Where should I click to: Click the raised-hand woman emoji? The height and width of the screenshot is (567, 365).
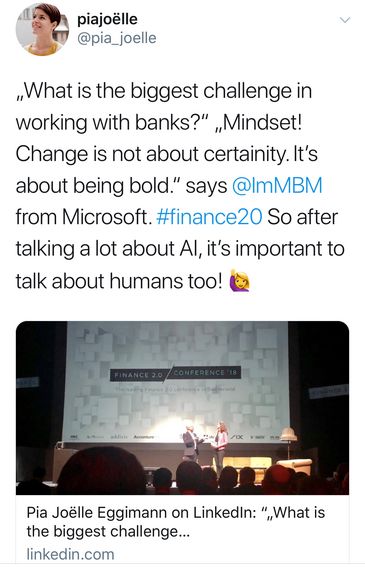coord(240,280)
